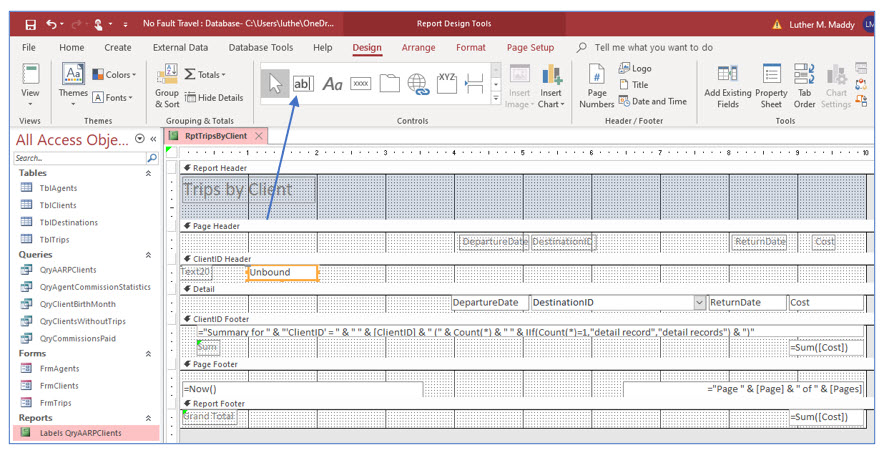The width and height of the screenshot is (884, 454).
Task: Choose the Text Box control tool
Action: 303,84
